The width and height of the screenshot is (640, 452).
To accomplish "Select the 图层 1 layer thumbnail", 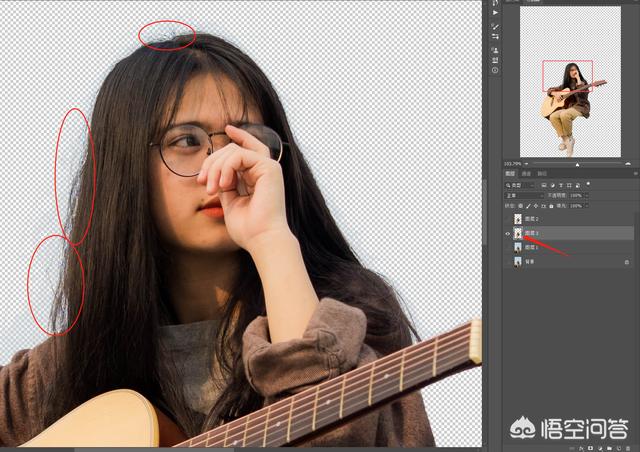I will click(518, 247).
